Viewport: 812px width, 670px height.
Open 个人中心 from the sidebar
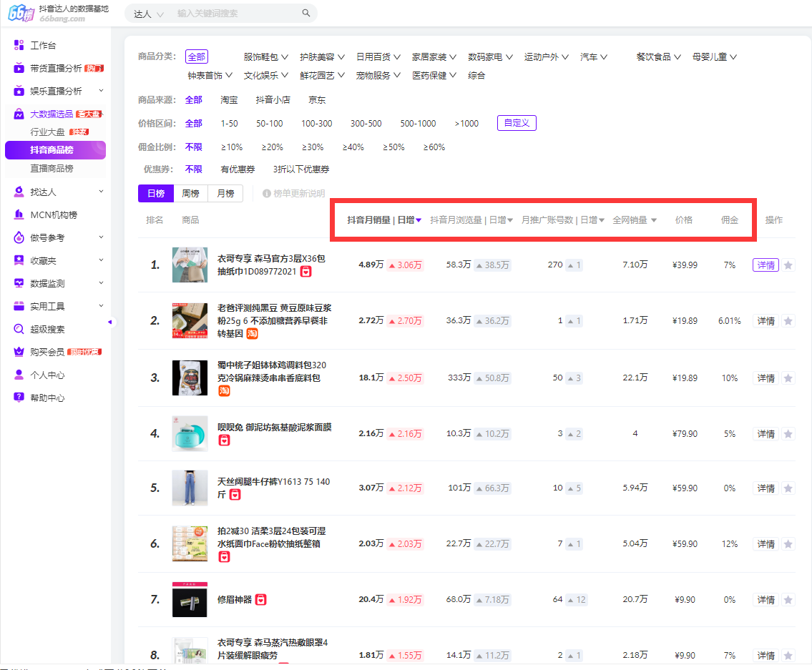(47, 375)
